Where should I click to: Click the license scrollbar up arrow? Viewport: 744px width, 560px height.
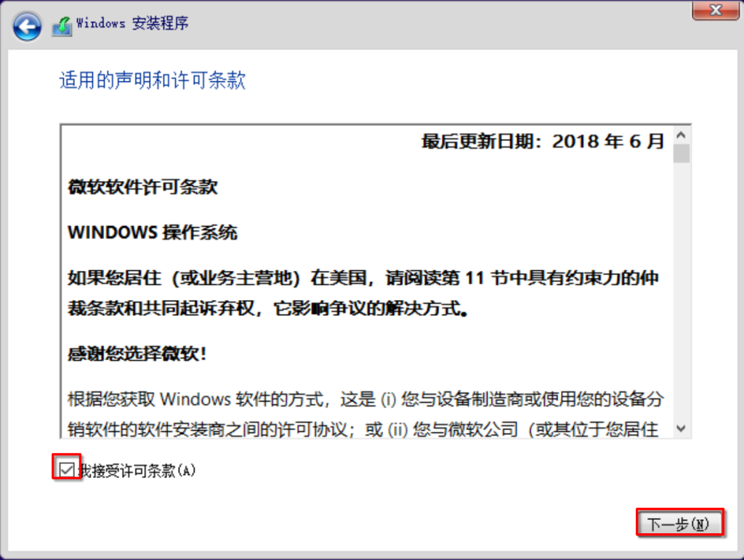[681, 136]
